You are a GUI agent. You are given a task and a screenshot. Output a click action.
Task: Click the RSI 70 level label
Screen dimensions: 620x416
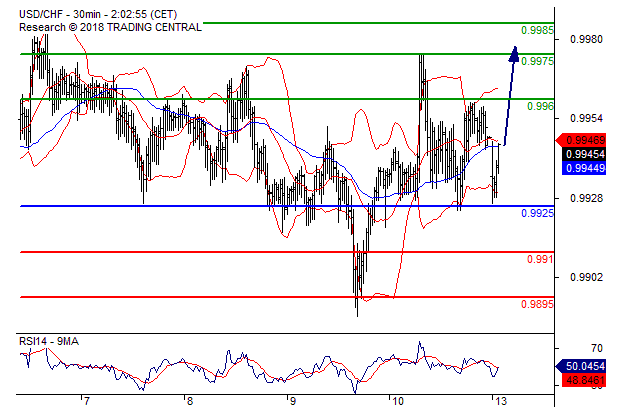coord(597,348)
